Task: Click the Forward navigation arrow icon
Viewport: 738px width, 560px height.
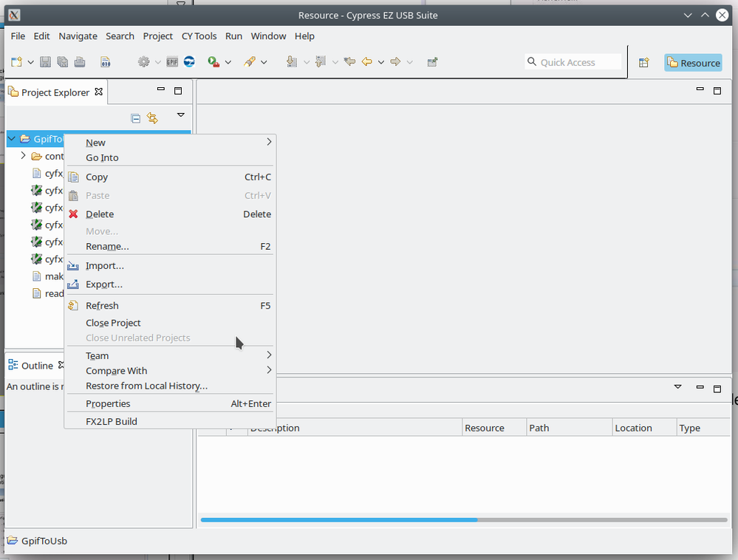Action: tap(395, 61)
